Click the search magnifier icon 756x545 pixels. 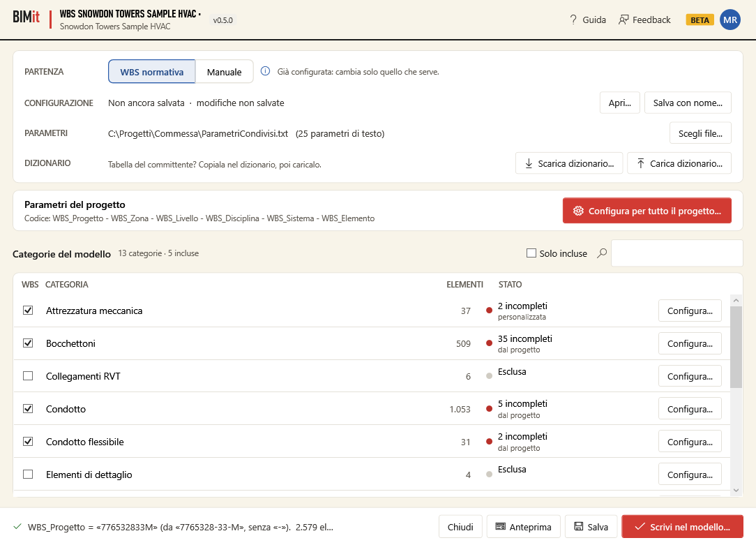(x=602, y=253)
